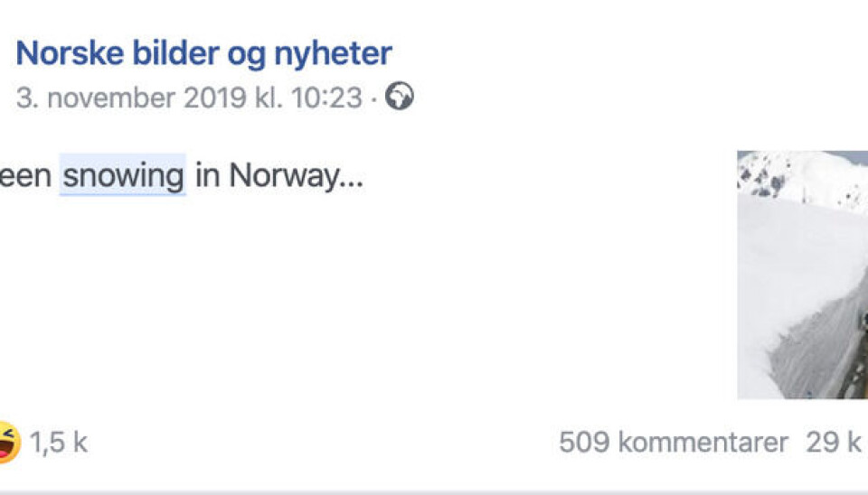868x495 pixels.
Task: Click the laughing emoji reaction icon
Action: point(7,443)
